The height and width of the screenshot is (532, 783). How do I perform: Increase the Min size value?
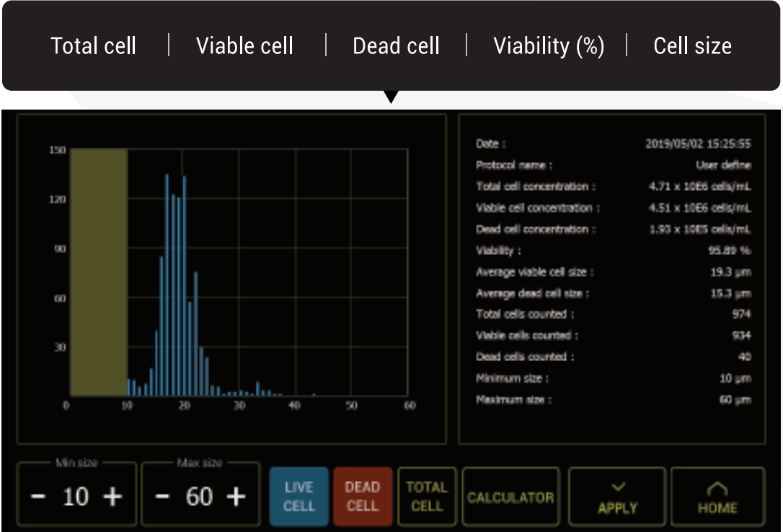[113, 497]
